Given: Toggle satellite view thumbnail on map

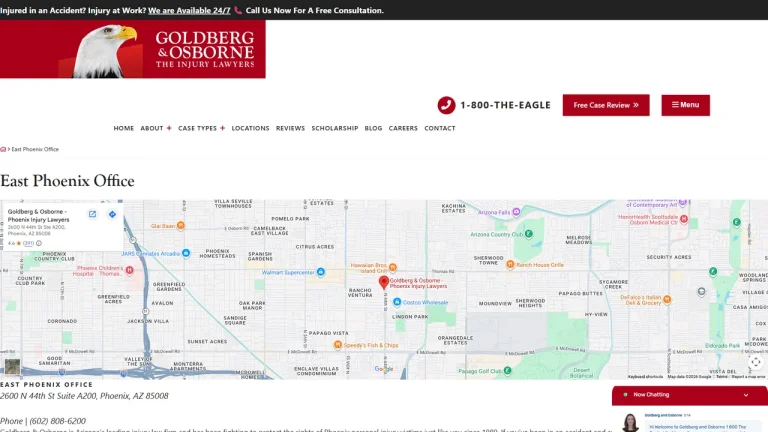Looking at the screenshot, I should pos(12,366).
